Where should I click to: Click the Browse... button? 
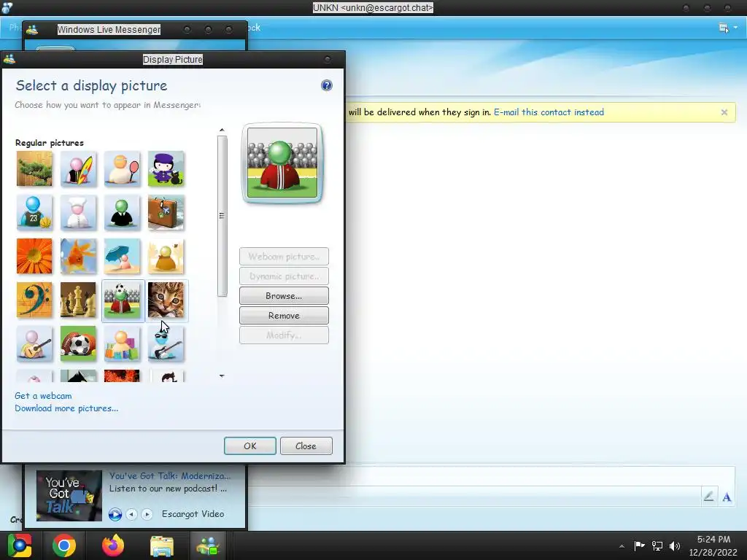[x=284, y=296]
